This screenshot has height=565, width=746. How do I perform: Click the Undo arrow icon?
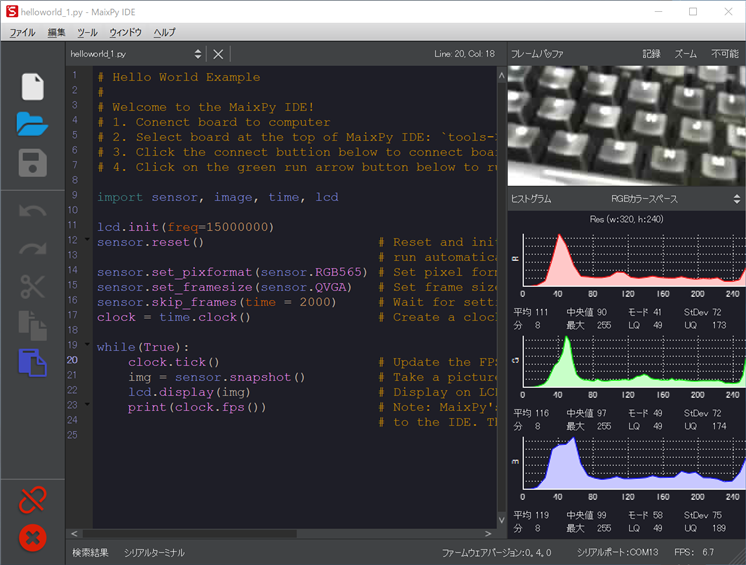(32, 212)
